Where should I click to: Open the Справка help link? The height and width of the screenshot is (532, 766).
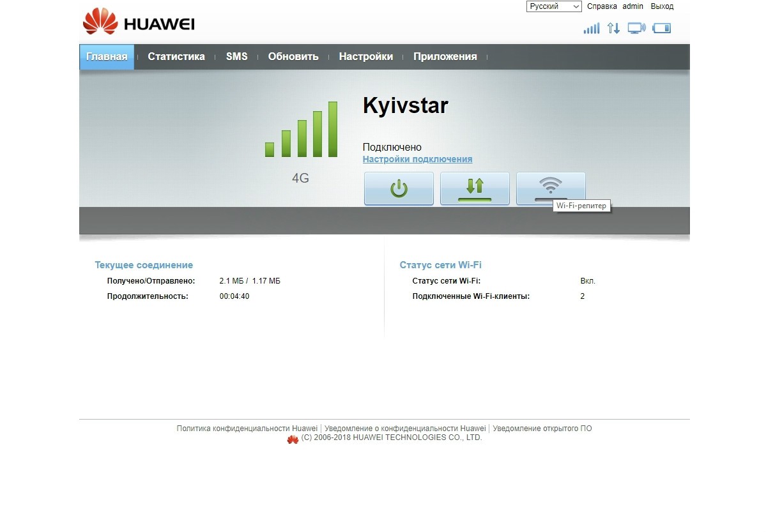[x=602, y=6]
